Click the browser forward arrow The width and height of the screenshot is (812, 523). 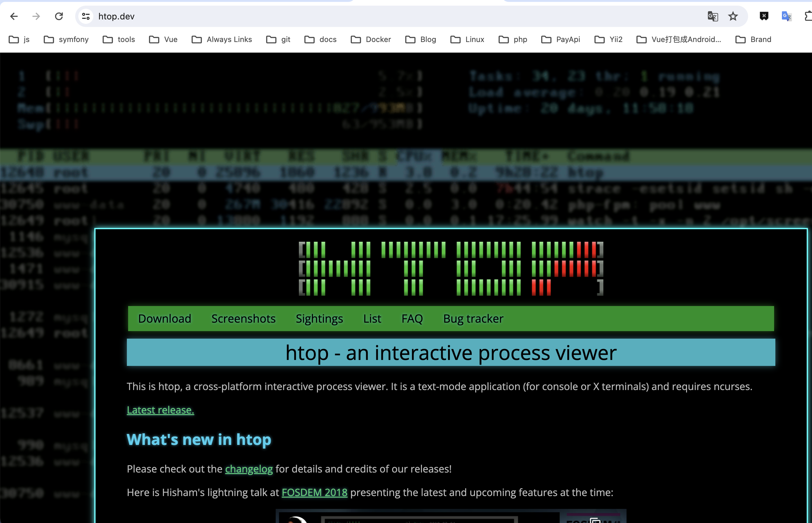click(36, 16)
